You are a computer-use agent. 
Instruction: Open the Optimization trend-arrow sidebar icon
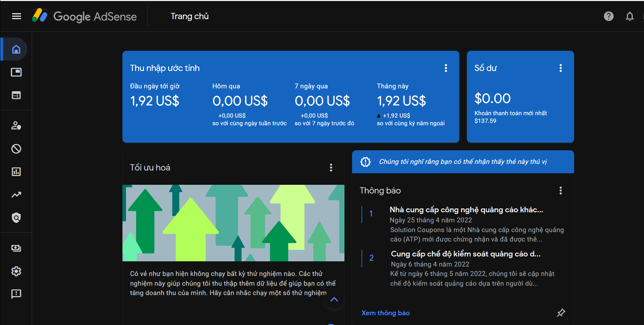(x=16, y=195)
